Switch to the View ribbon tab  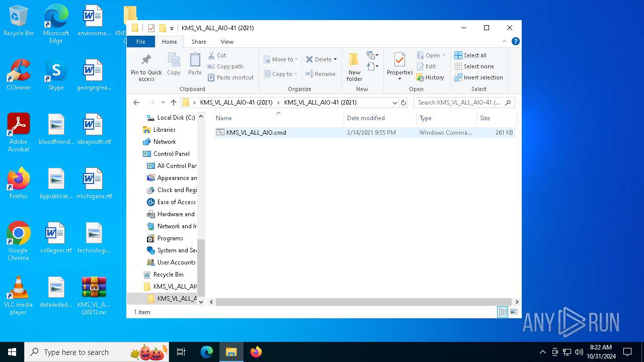click(x=227, y=42)
